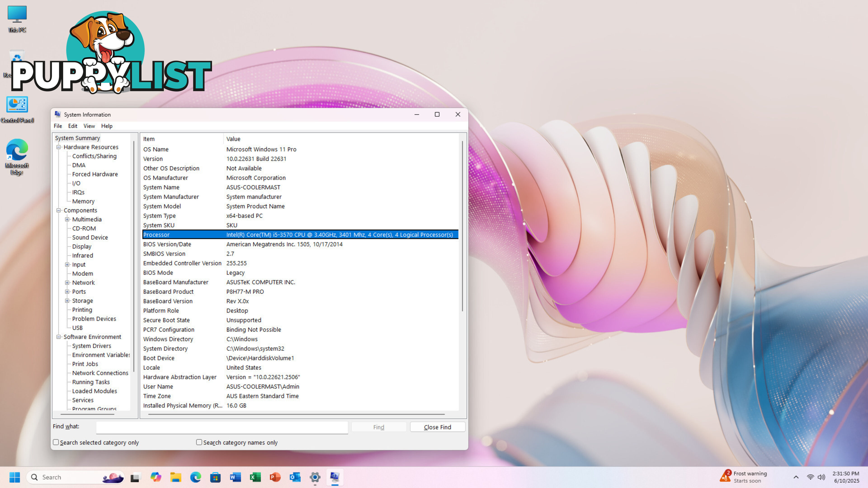Click the details pane horizontal scrollbar
The image size is (868, 488).
click(x=297, y=414)
